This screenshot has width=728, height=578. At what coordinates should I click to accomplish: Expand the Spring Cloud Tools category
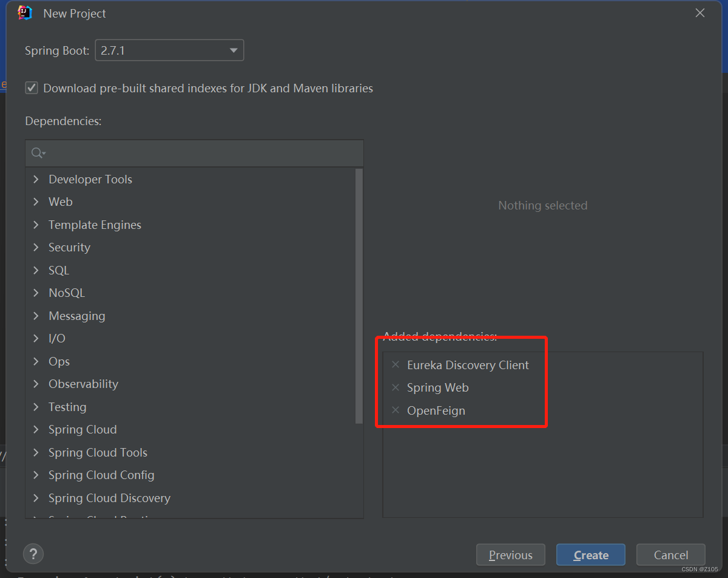(x=36, y=452)
